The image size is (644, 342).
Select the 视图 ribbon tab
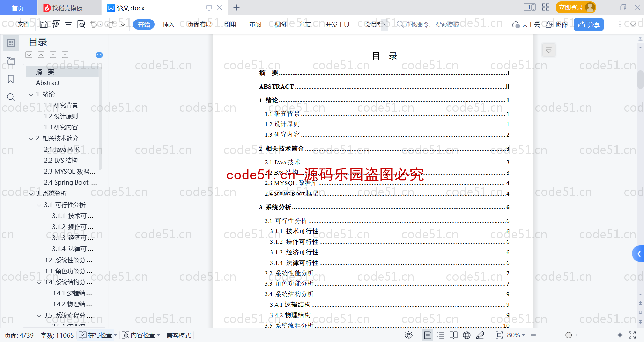click(x=280, y=24)
